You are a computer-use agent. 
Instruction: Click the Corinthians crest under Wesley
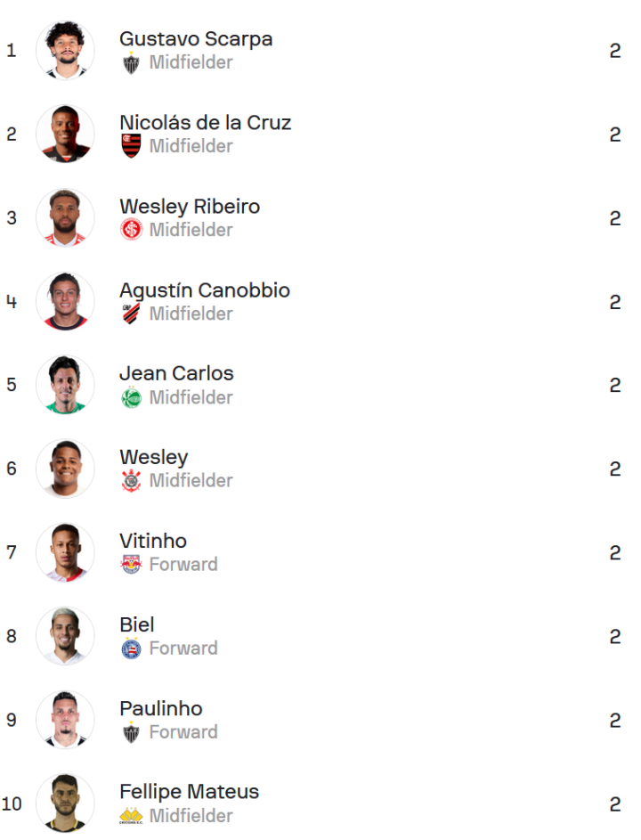click(131, 481)
